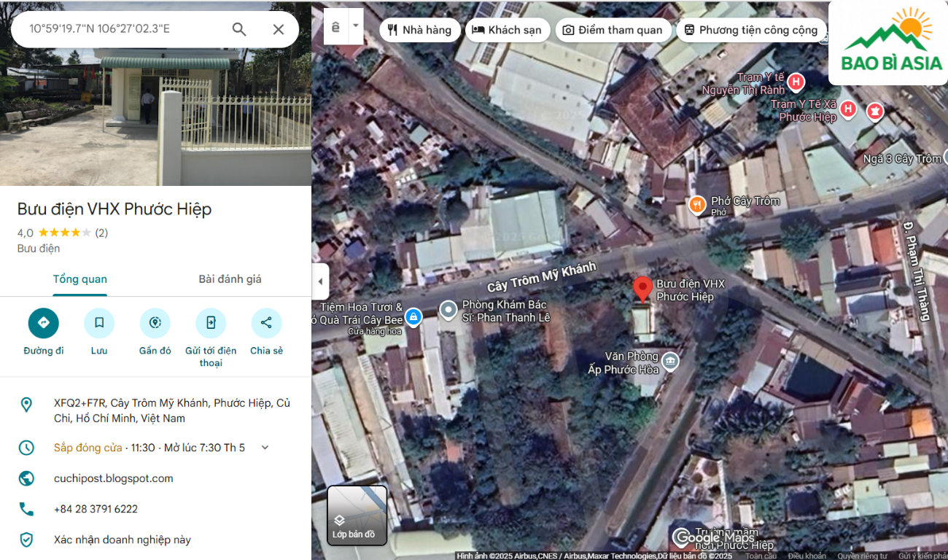This screenshot has height=560, width=948.
Task: Open dropdown arrow beside saved-places toolbar icon
Action: point(355,26)
